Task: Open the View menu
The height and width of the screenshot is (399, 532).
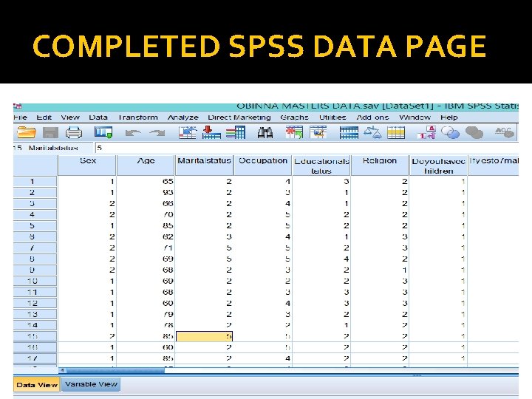Action: [70, 117]
